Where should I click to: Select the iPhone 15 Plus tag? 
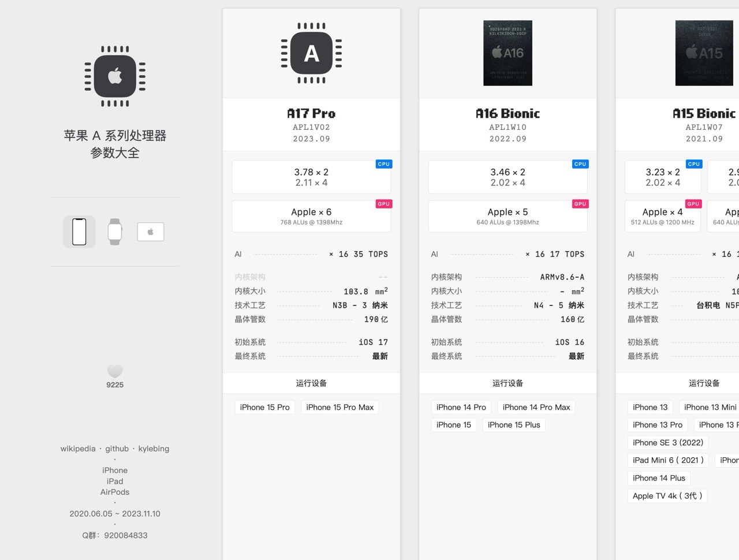pos(514,425)
